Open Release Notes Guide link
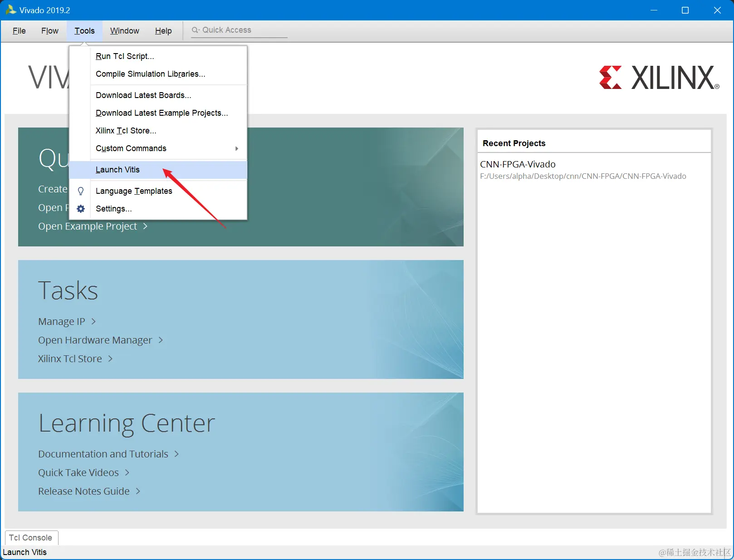 click(x=84, y=491)
